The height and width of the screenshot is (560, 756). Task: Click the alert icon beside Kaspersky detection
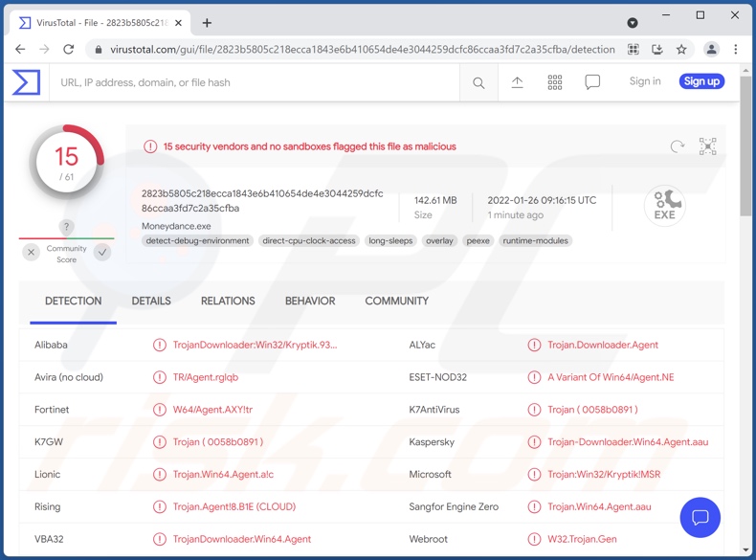click(x=534, y=442)
